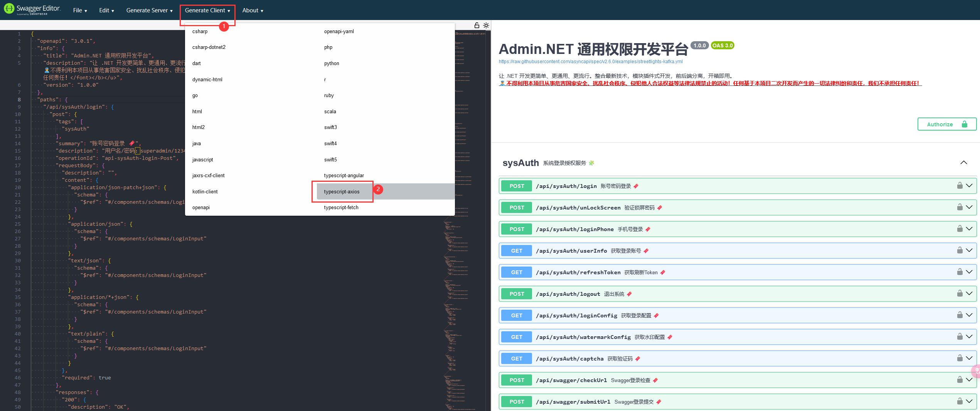Click the code editor minimap
980x411 pixels.
point(465,220)
